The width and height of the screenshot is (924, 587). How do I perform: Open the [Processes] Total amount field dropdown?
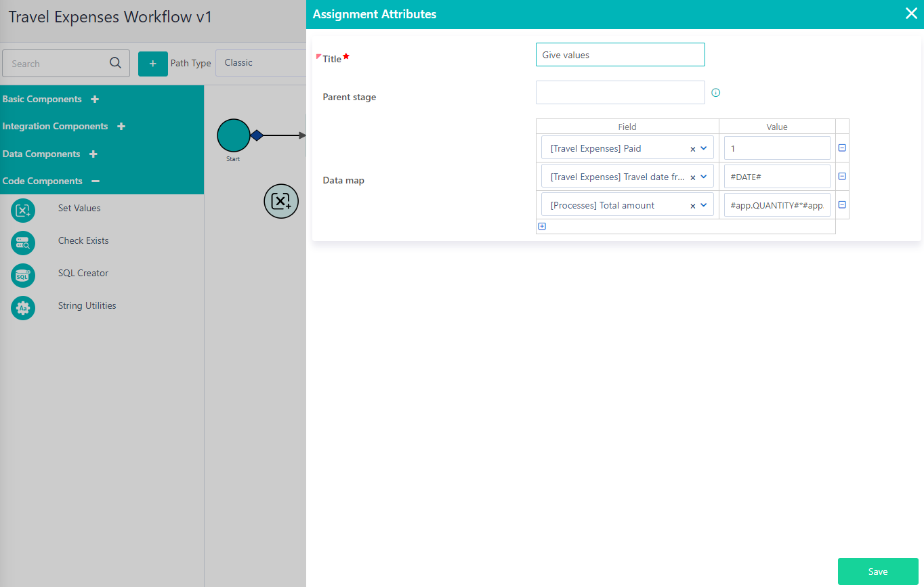pos(703,204)
